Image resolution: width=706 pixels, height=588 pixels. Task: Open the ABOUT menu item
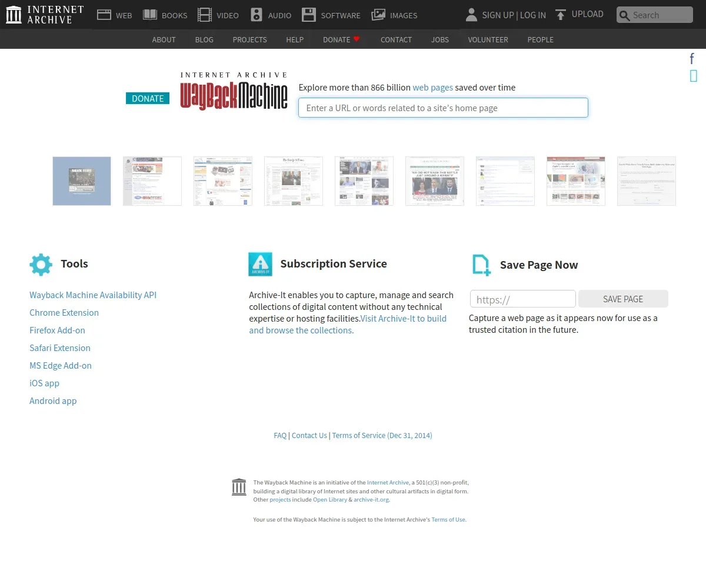click(x=164, y=39)
